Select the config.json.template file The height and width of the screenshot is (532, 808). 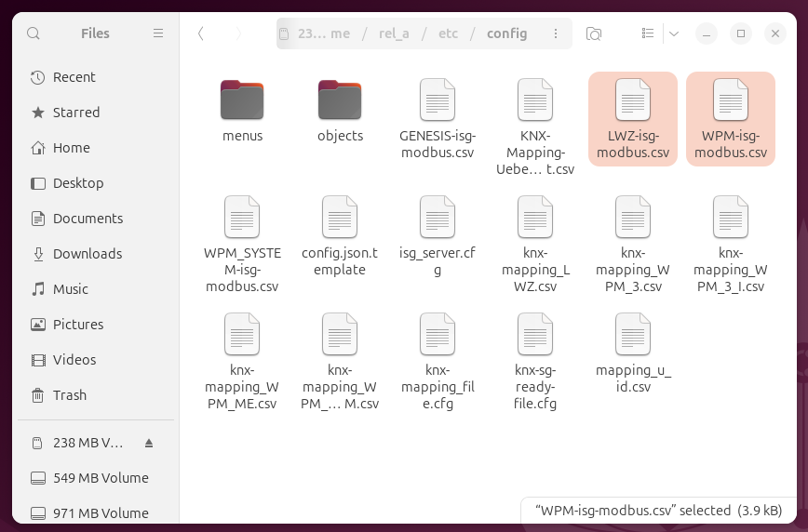pos(340,236)
